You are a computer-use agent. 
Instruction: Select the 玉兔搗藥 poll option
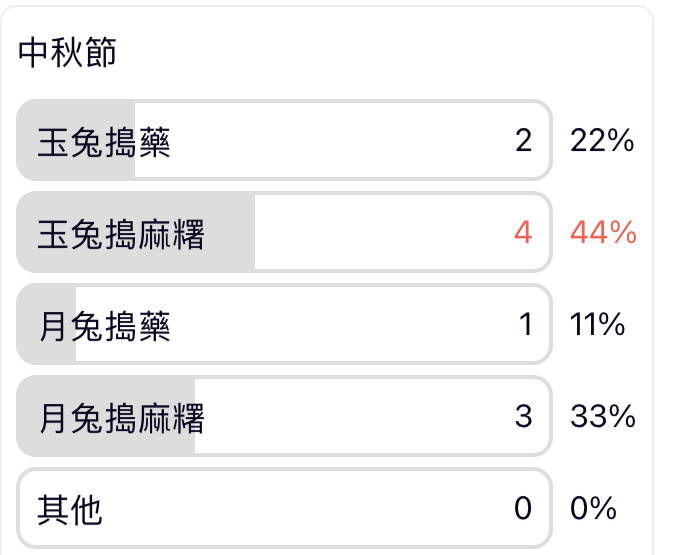(x=284, y=140)
